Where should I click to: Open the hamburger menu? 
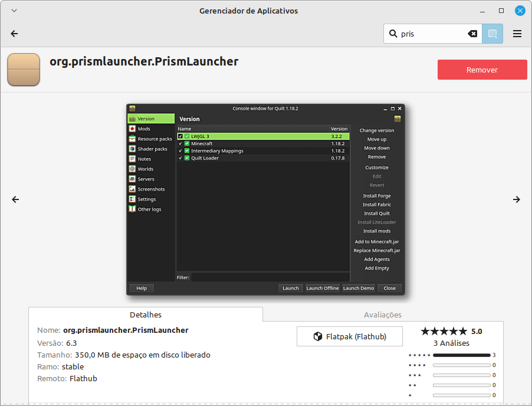coord(517,34)
